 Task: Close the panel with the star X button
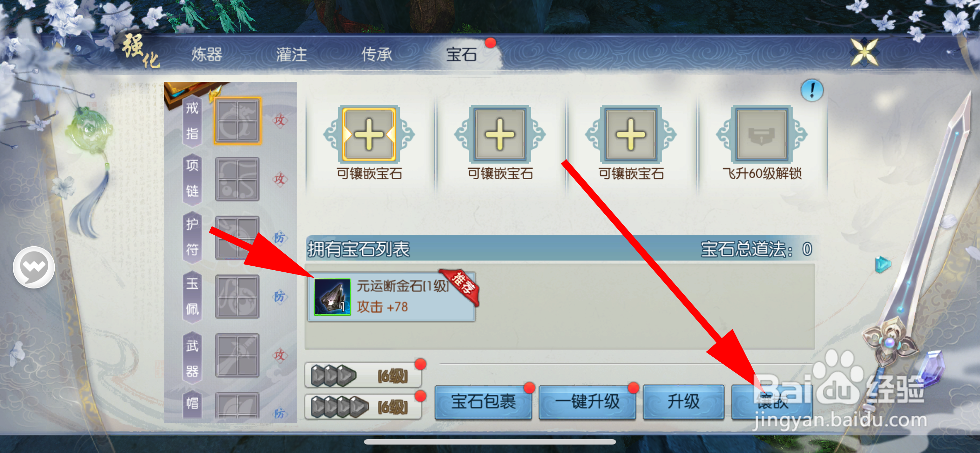[x=864, y=53]
